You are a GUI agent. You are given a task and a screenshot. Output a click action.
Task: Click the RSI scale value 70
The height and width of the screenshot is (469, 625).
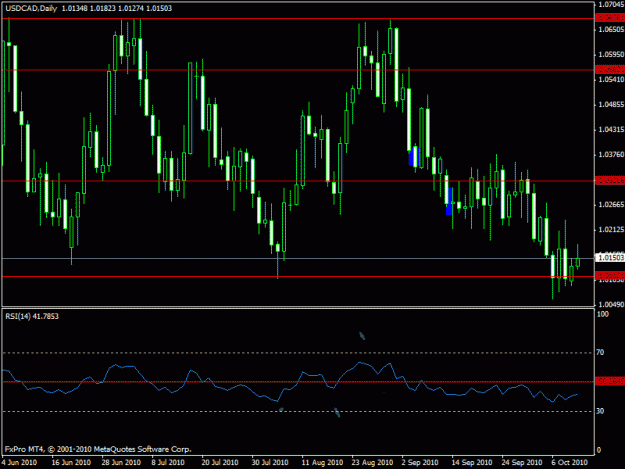point(600,353)
